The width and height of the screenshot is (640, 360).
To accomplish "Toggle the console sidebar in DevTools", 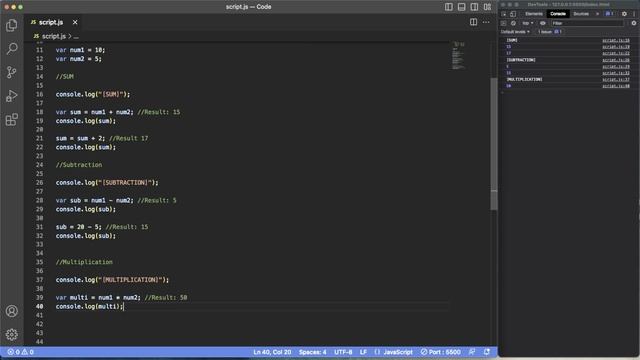I will (x=504, y=23).
